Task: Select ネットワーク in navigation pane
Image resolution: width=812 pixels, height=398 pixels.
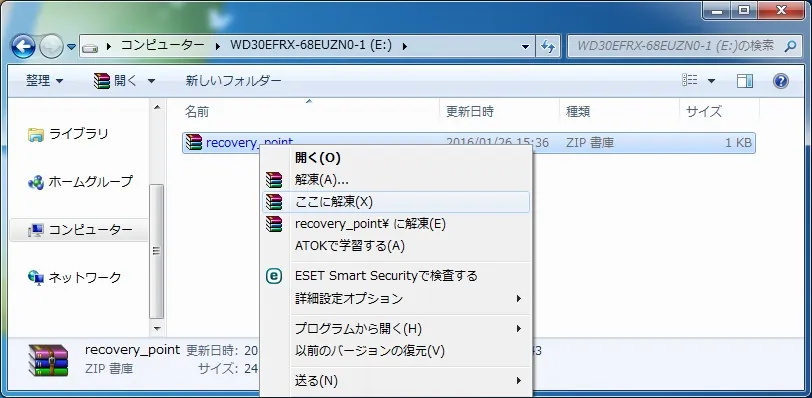Action: [84, 277]
